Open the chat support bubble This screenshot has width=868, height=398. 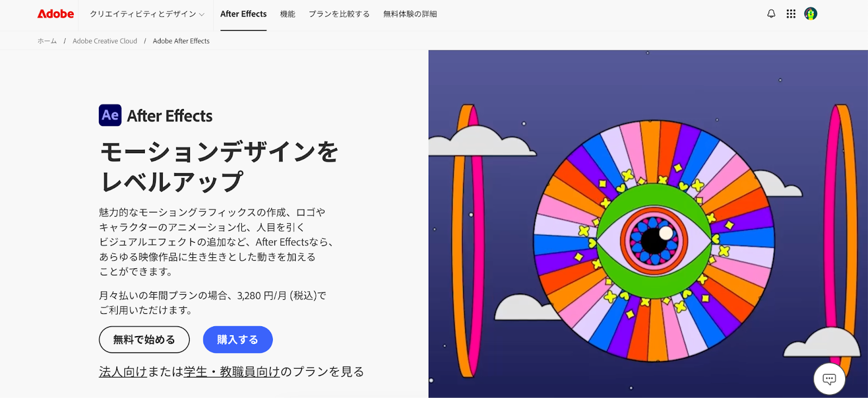tap(829, 378)
